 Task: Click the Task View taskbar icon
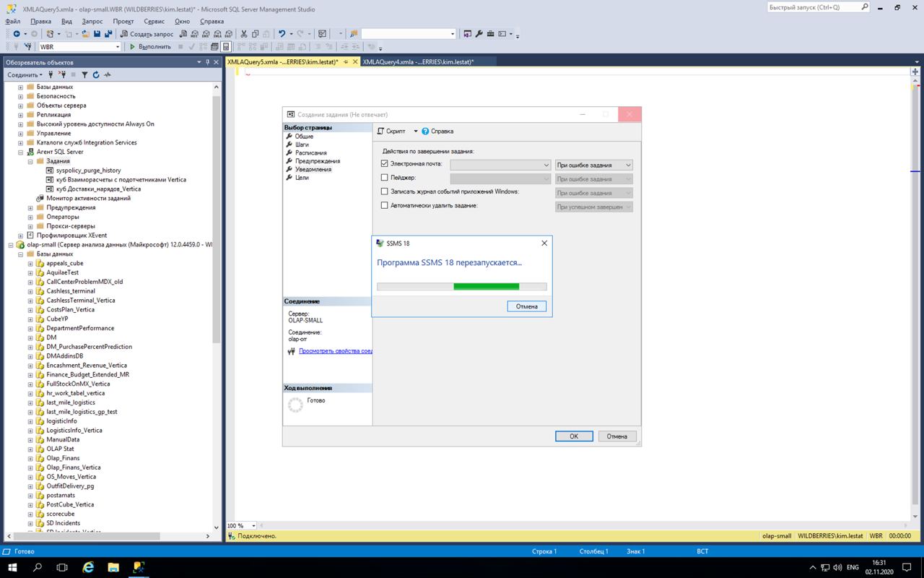click(x=62, y=567)
